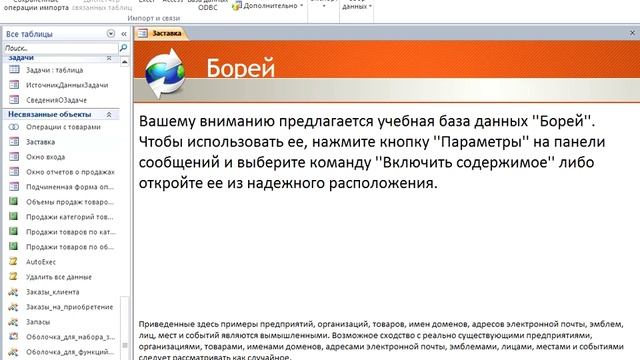640x360 pixels.
Task: Open the 'Оболочка_для_функций...' module
Action: (x=70, y=352)
